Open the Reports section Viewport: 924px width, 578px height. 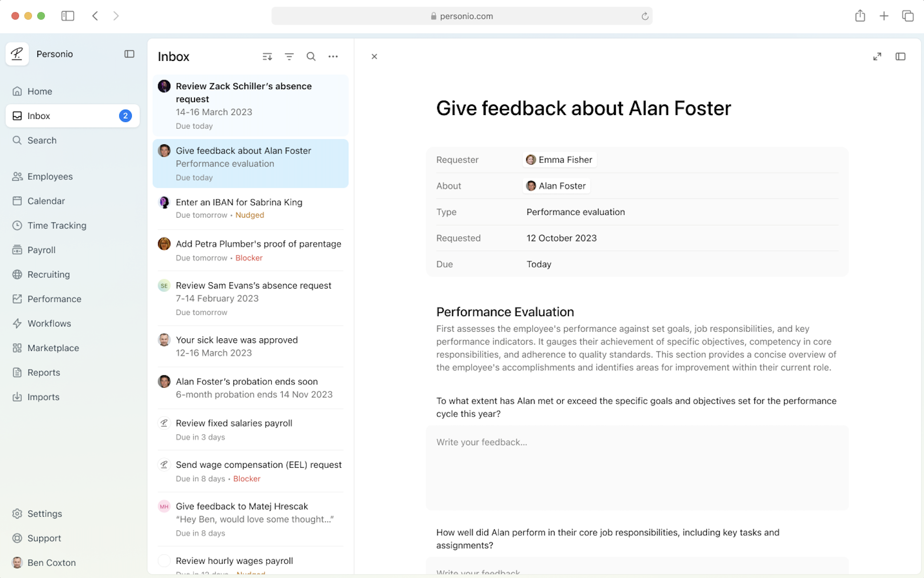(72, 372)
